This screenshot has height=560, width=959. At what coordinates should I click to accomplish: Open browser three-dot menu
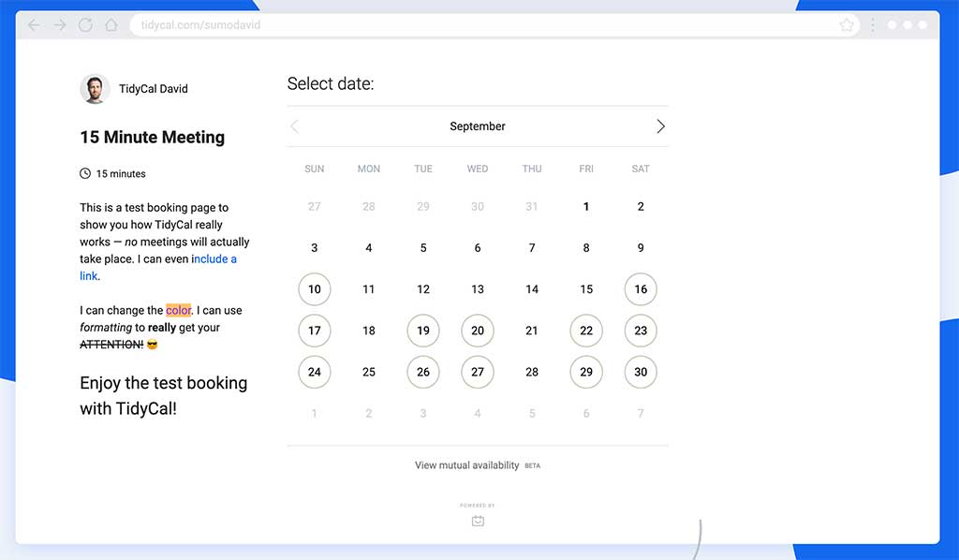click(x=872, y=25)
